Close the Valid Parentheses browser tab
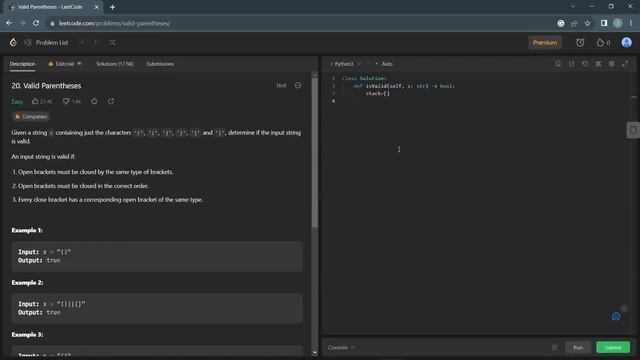Image resolution: width=640 pixels, height=360 pixels. point(96,7)
